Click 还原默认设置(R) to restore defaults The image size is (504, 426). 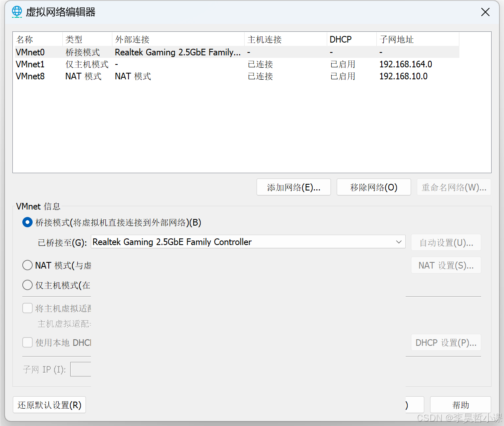tap(49, 405)
